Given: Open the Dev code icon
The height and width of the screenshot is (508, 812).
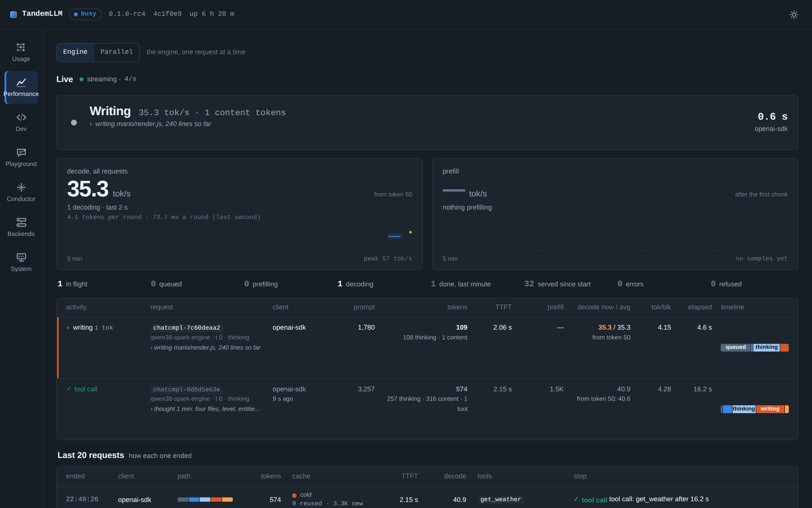Looking at the screenshot, I should (x=21, y=117).
